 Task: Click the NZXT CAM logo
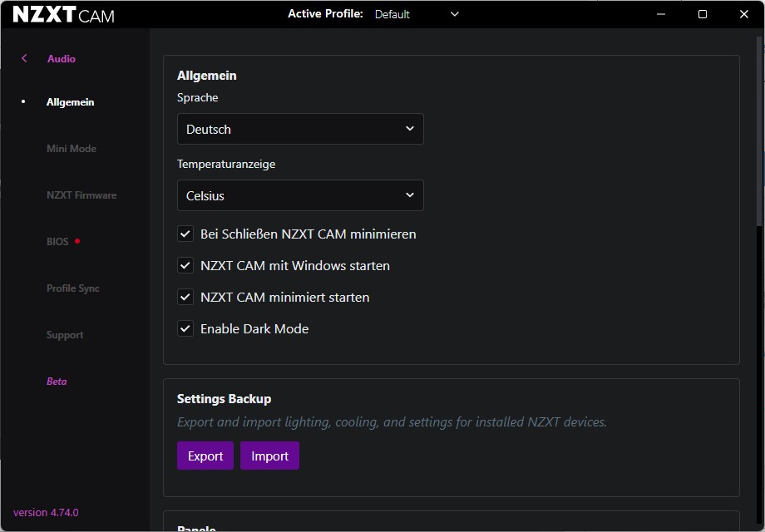63,15
